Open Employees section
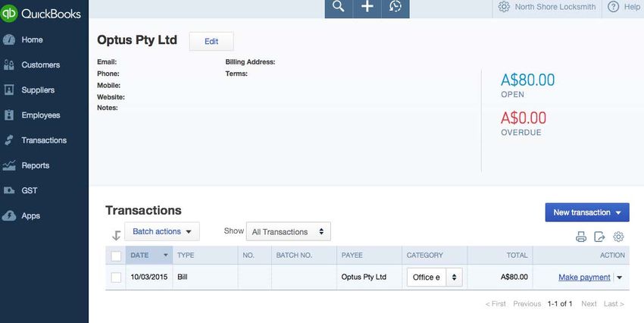This screenshot has height=323, width=644. [41, 115]
